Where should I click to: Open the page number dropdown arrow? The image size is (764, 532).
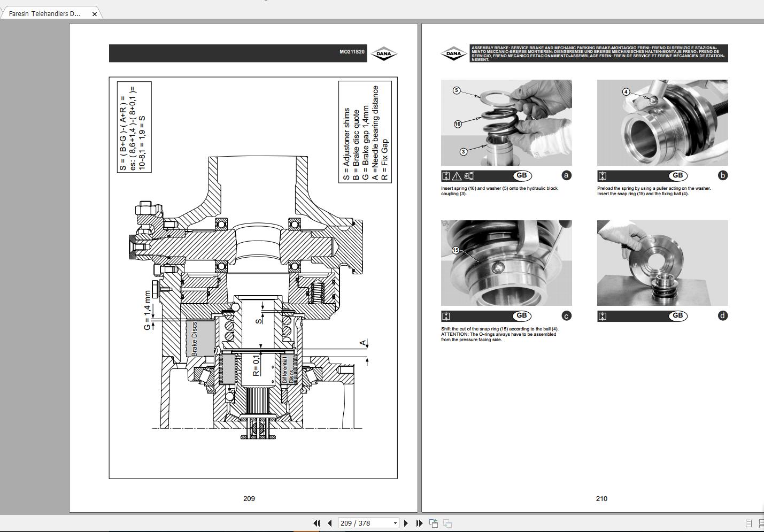[x=395, y=523]
